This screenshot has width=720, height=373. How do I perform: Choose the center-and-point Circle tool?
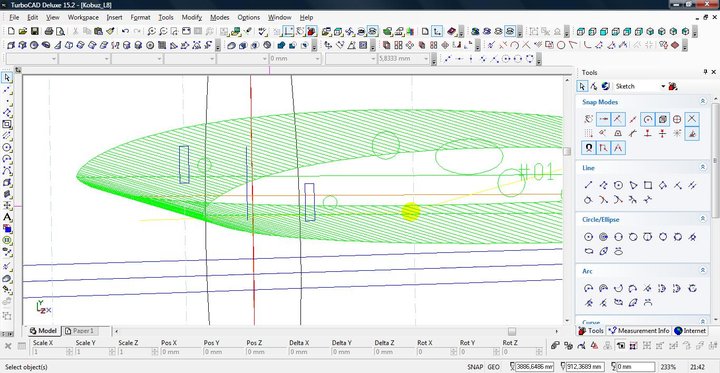point(588,237)
